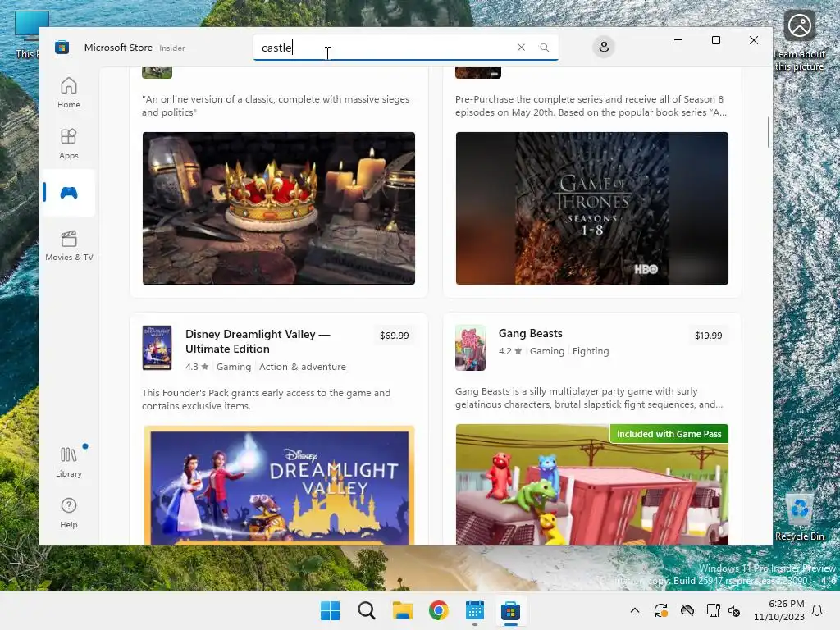Click the $19.99 price of Gang Beasts

tap(708, 336)
